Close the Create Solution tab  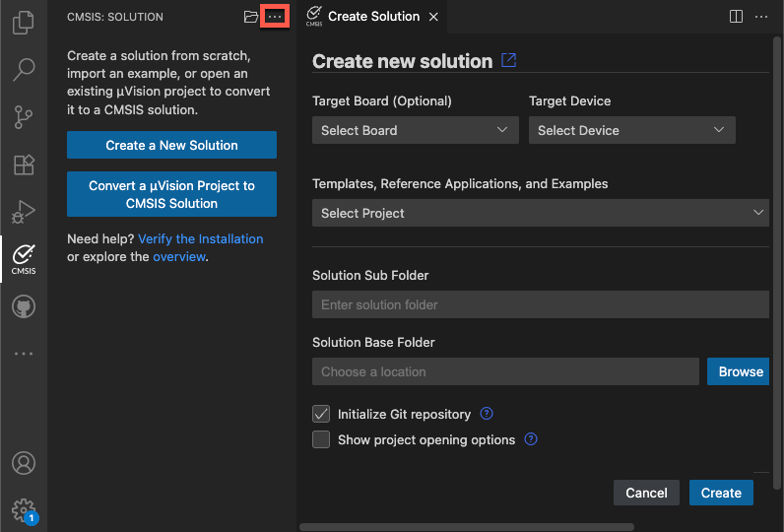pos(433,17)
